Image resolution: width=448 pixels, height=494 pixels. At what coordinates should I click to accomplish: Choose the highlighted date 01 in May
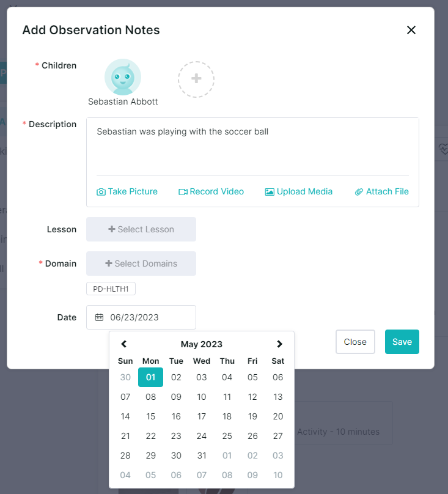(151, 377)
